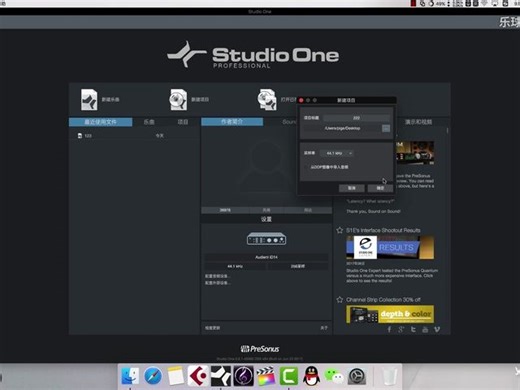Open the Demos and Videos tab

(418, 122)
